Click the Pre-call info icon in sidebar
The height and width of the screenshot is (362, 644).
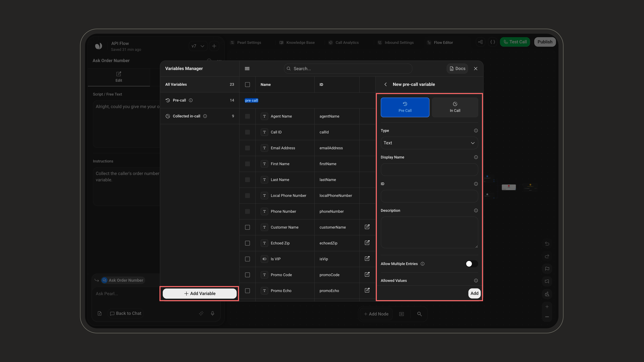(x=191, y=100)
